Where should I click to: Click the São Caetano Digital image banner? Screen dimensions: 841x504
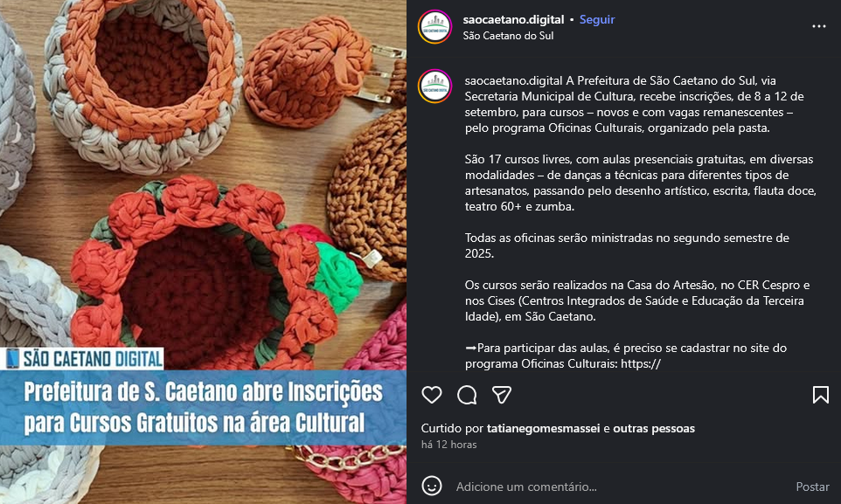(82, 359)
